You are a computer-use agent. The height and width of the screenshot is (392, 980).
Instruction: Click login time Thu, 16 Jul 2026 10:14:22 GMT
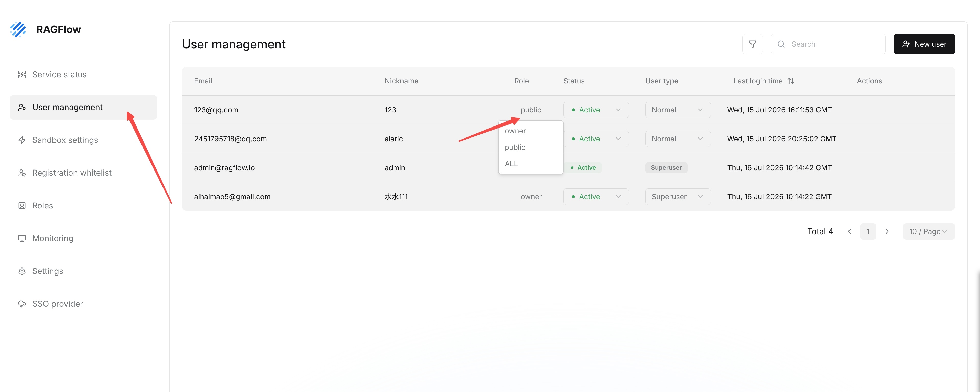click(x=779, y=197)
